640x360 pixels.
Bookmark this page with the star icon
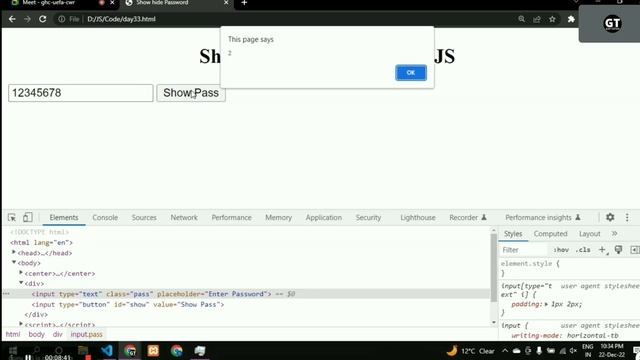pos(552,19)
